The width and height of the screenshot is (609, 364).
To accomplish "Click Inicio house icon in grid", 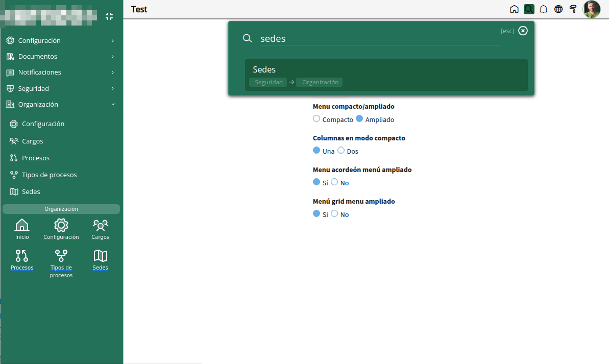I will pos(22,229).
